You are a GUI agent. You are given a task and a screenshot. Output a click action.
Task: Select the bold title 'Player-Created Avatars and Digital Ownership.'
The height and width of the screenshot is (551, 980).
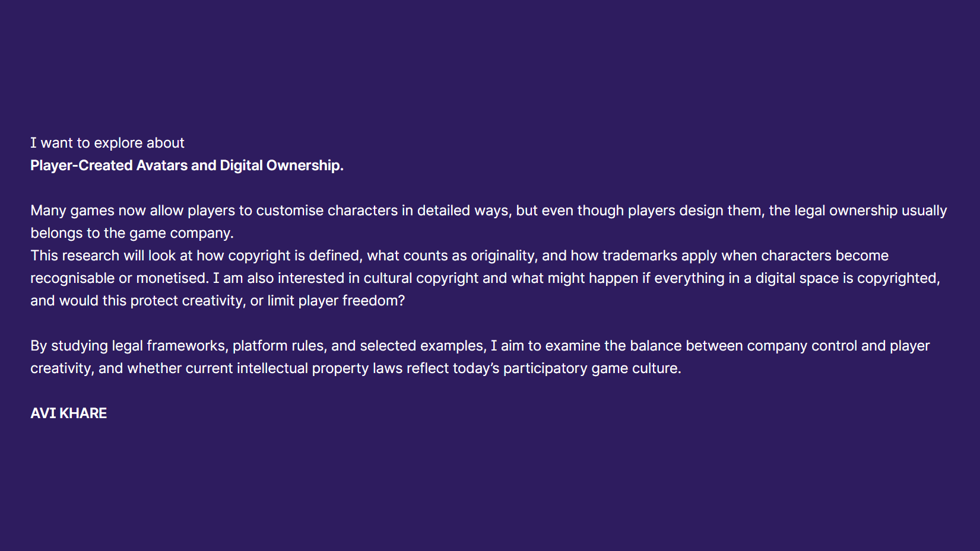(187, 165)
